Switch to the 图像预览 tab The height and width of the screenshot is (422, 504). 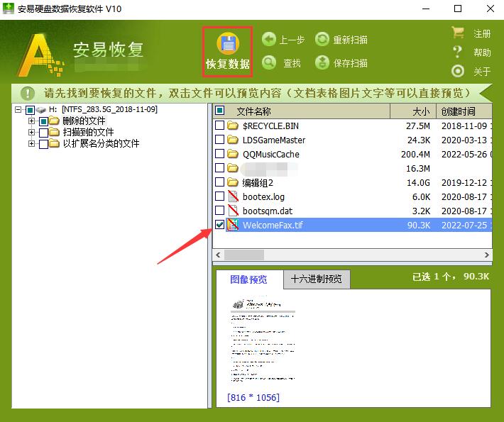coord(249,279)
